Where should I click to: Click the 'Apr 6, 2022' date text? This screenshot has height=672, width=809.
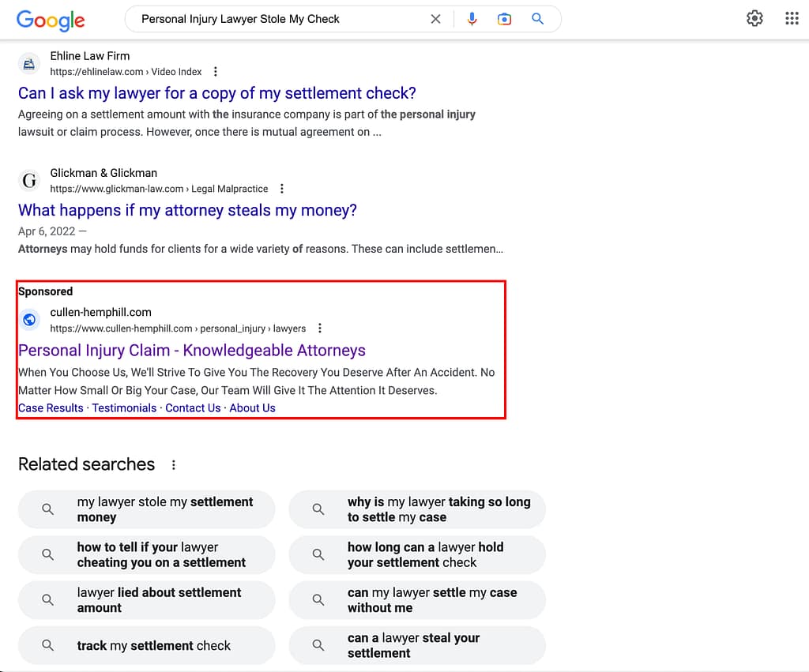pyautogui.click(x=47, y=231)
